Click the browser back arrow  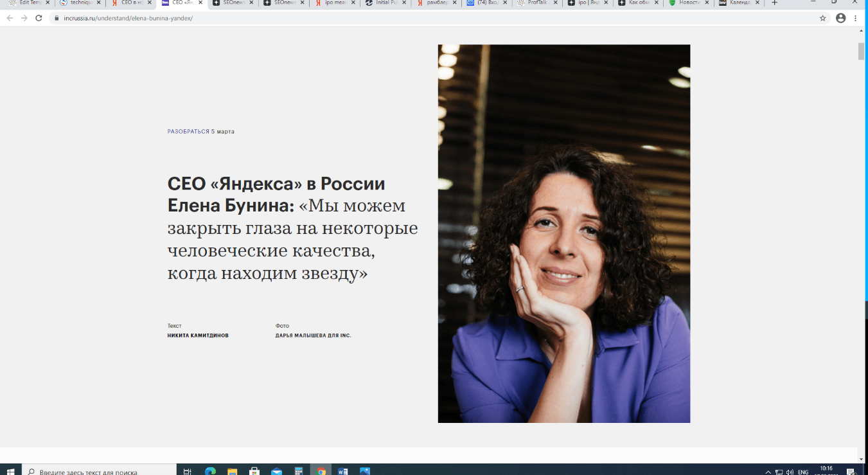coord(10,18)
